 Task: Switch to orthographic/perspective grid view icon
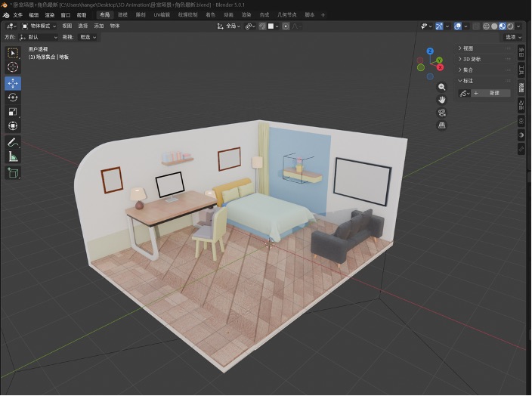pos(441,125)
